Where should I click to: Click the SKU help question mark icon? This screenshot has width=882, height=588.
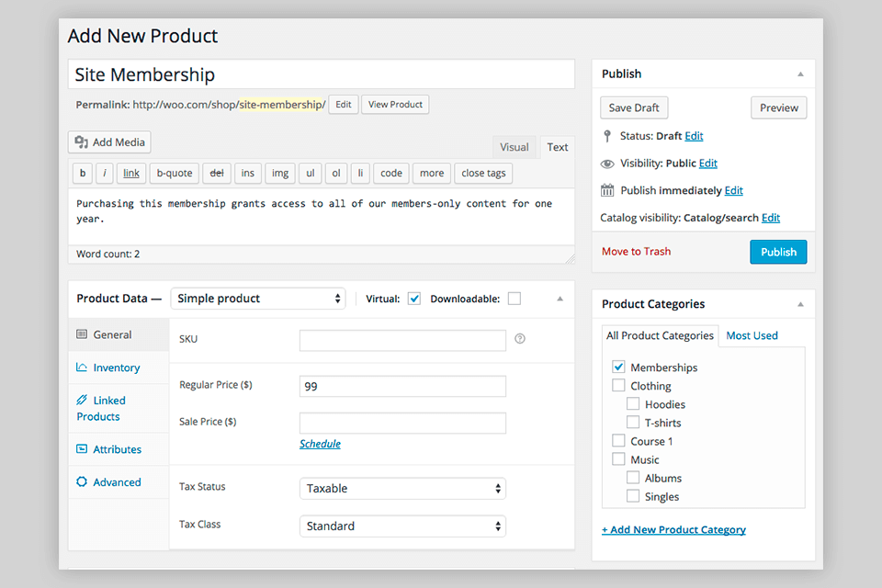click(x=520, y=339)
